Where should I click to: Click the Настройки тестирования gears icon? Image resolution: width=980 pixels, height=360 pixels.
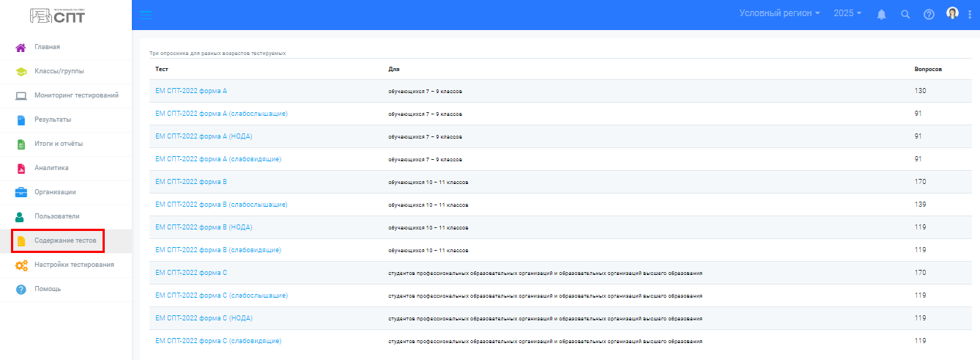(21, 265)
